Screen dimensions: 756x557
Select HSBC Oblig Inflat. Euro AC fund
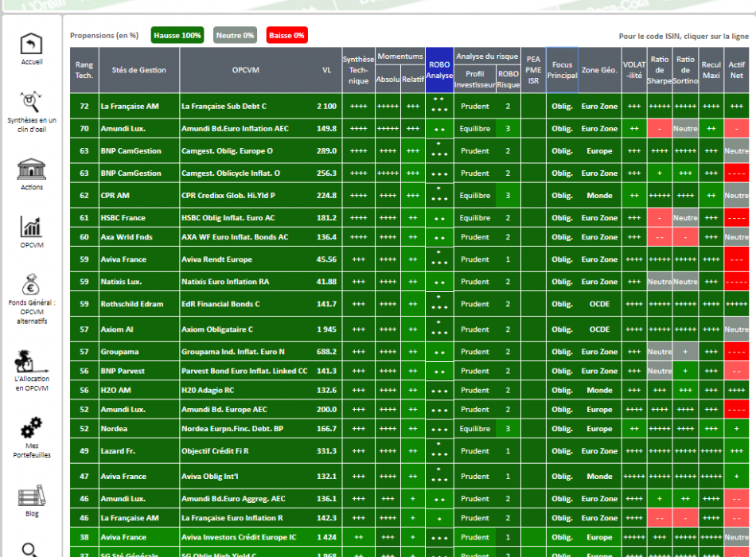tap(228, 217)
